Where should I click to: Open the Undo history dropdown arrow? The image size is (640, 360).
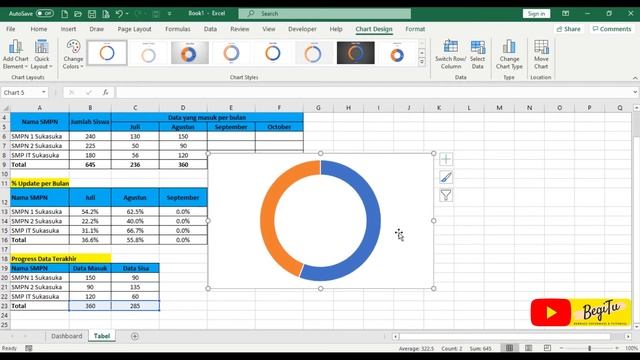click(127, 14)
